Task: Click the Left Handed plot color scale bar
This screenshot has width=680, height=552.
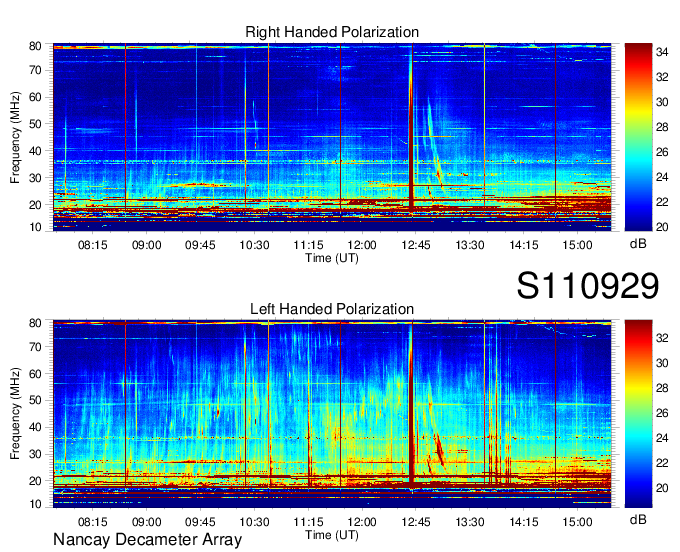Action: 638,414
